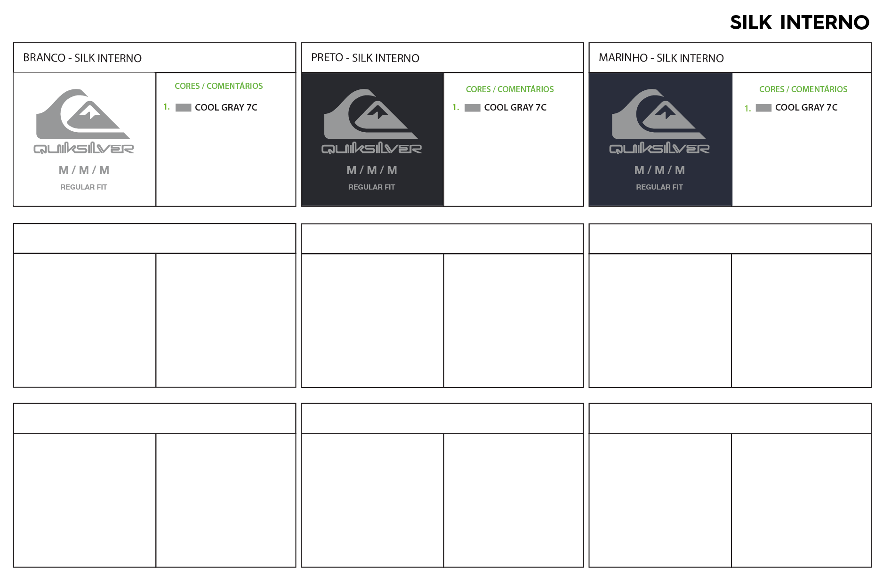The height and width of the screenshot is (588, 883).
Task: Click the QUIKSILVER wordmark on white artwork
Action: [x=84, y=148]
